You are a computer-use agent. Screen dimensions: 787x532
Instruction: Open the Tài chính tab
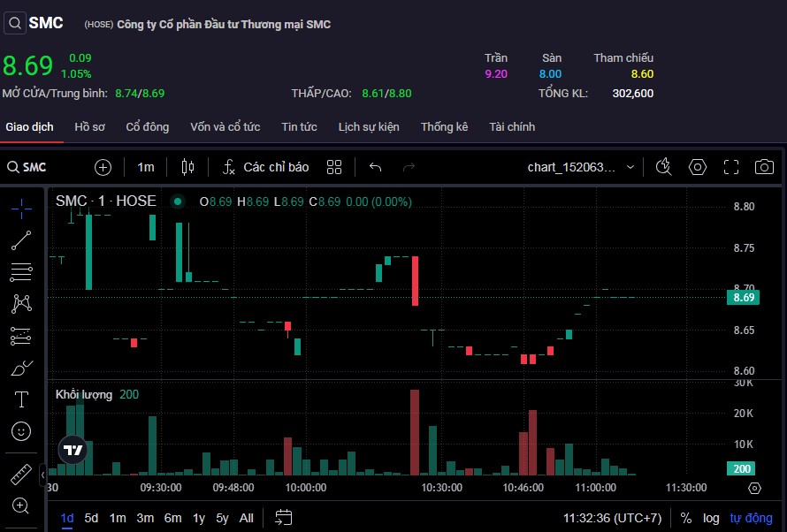(512, 126)
